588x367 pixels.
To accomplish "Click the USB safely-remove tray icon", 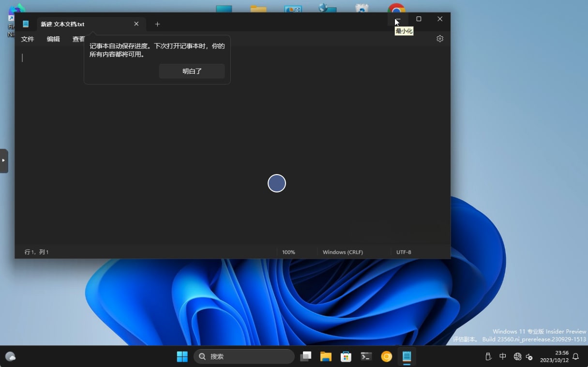I will 488,356.
